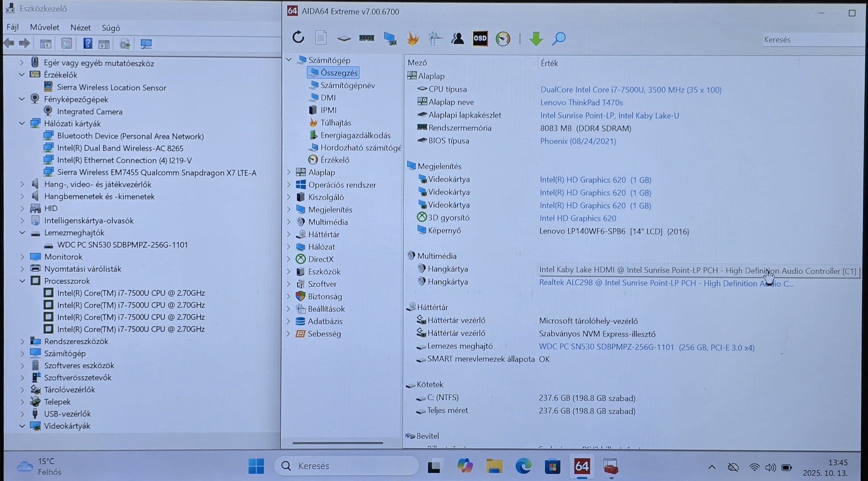Open the Windows Start button
The image size is (868, 481).
[x=256, y=466]
